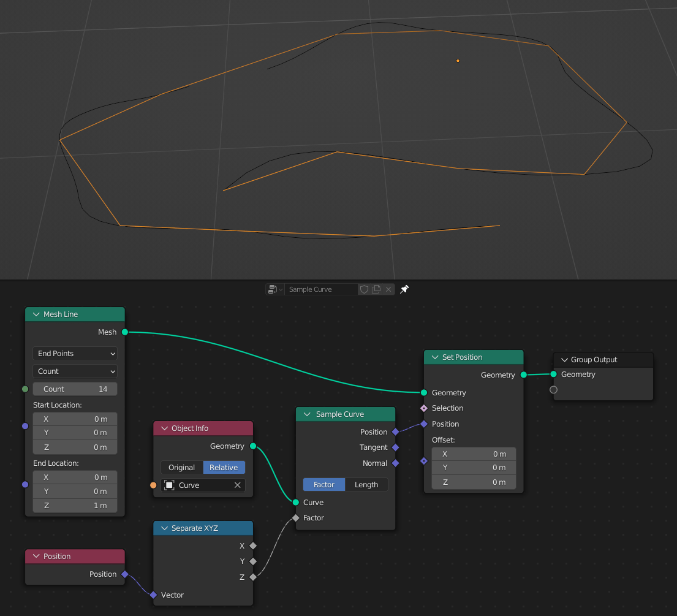Clear the Curve object with the X icon

[237, 485]
